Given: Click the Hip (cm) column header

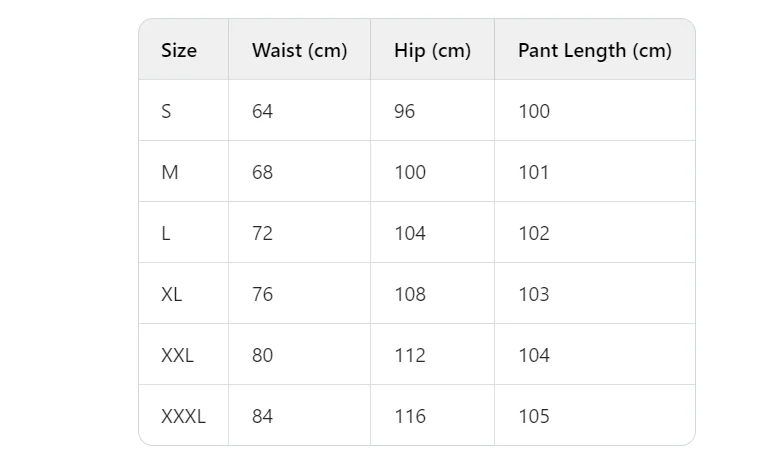Looking at the screenshot, I should click(x=433, y=50).
